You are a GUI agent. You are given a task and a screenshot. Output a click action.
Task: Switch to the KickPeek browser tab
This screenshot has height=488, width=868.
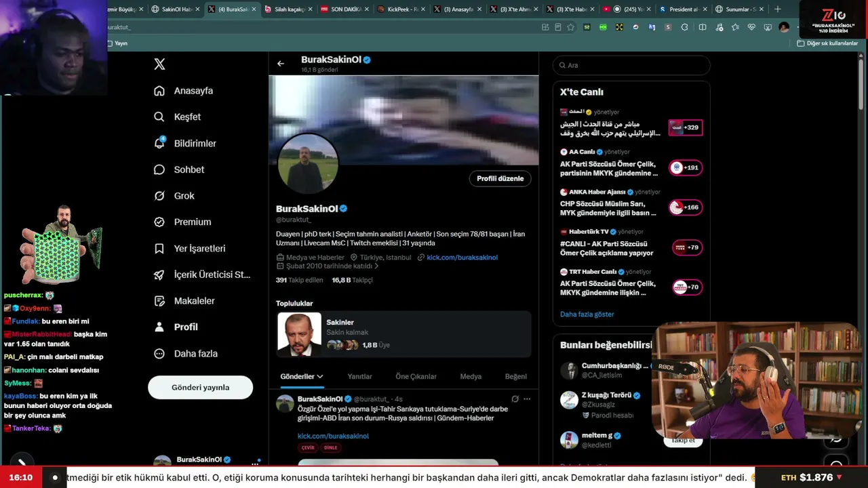pyautogui.click(x=402, y=9)
